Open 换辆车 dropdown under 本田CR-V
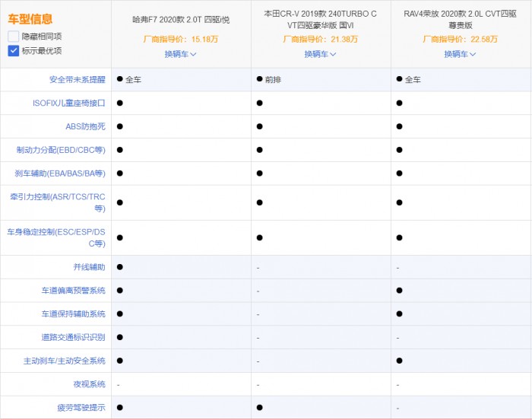The width and height of the screenshot is (532, 420). 320,54
